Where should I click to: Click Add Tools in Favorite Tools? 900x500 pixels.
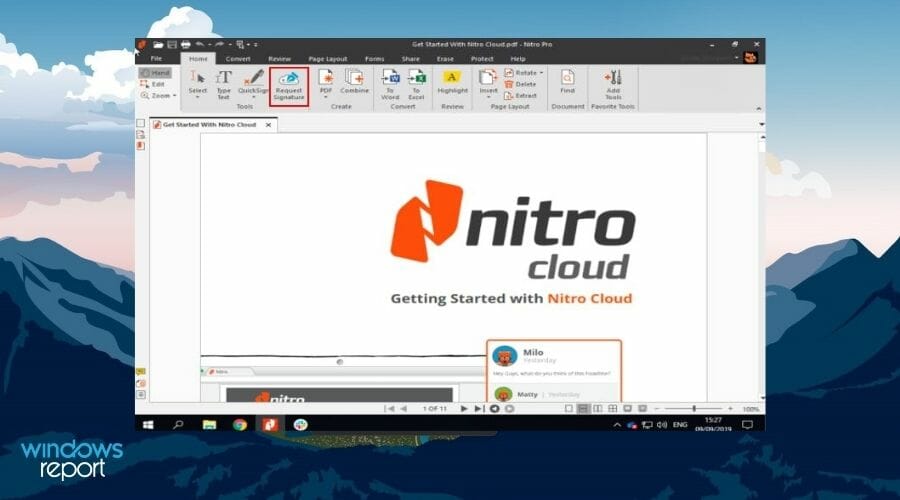613,84
